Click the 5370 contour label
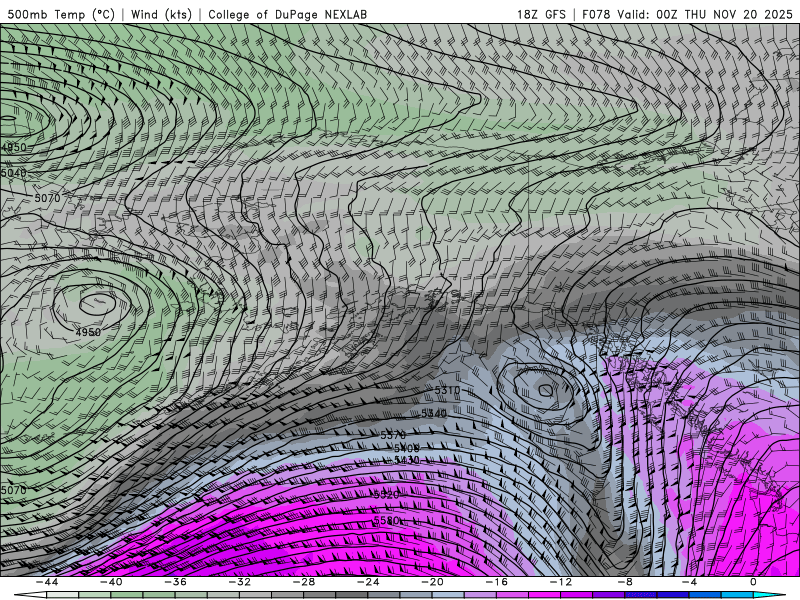 [393, 435]
